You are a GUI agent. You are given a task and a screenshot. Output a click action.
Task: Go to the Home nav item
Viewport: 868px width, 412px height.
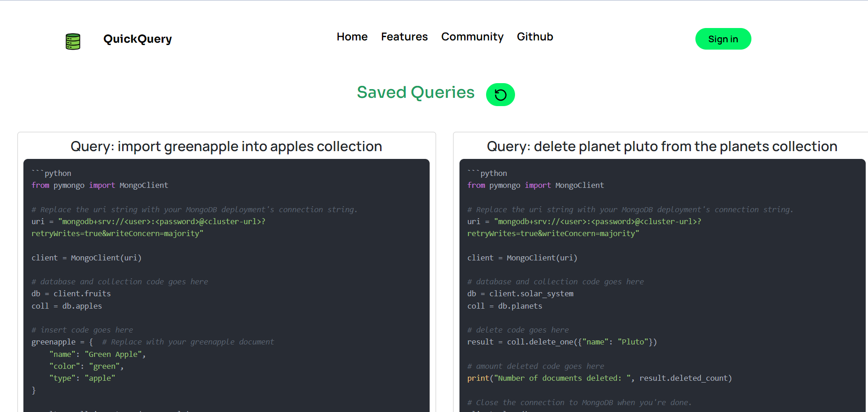pos(352,37)
